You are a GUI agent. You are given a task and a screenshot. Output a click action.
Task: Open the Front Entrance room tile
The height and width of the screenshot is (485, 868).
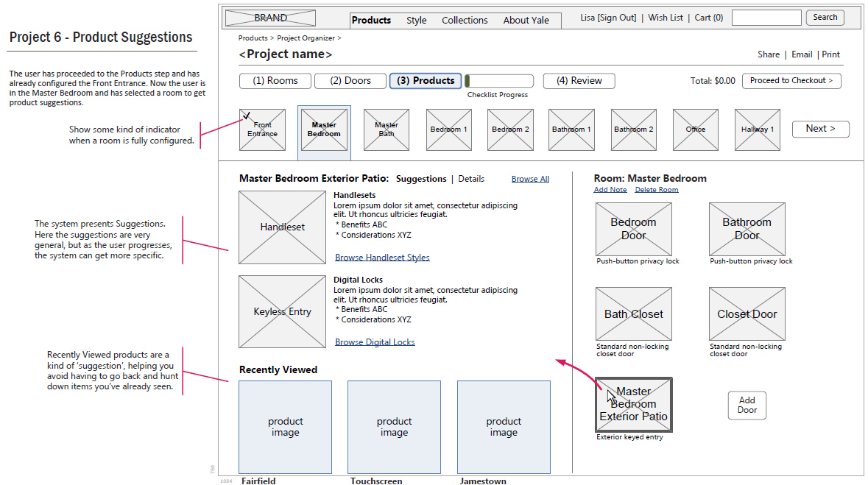click(262, 130)
